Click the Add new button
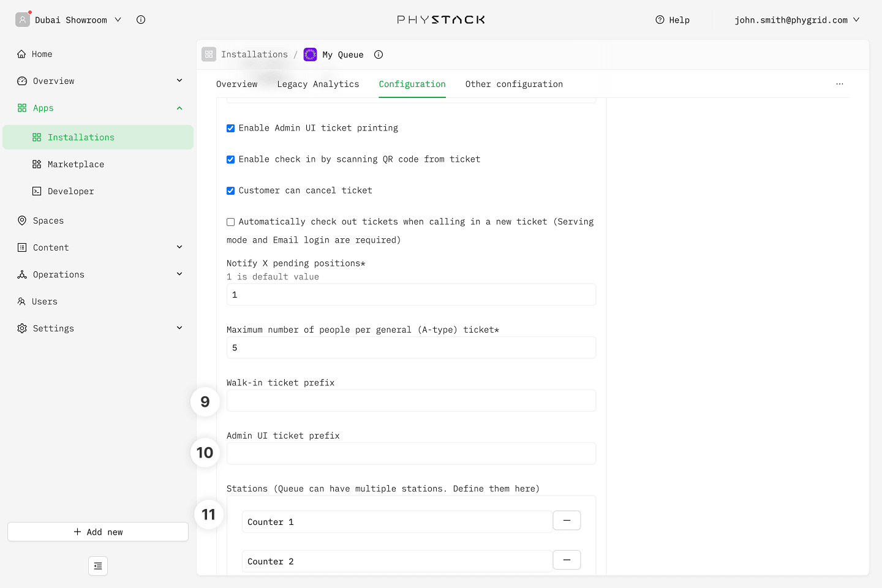Viewport: 882px width, 588px height. [x=98, y=532]
